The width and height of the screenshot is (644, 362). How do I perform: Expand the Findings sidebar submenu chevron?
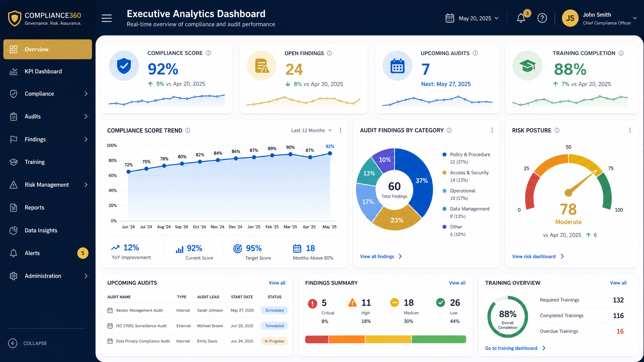tap(86, 139)
